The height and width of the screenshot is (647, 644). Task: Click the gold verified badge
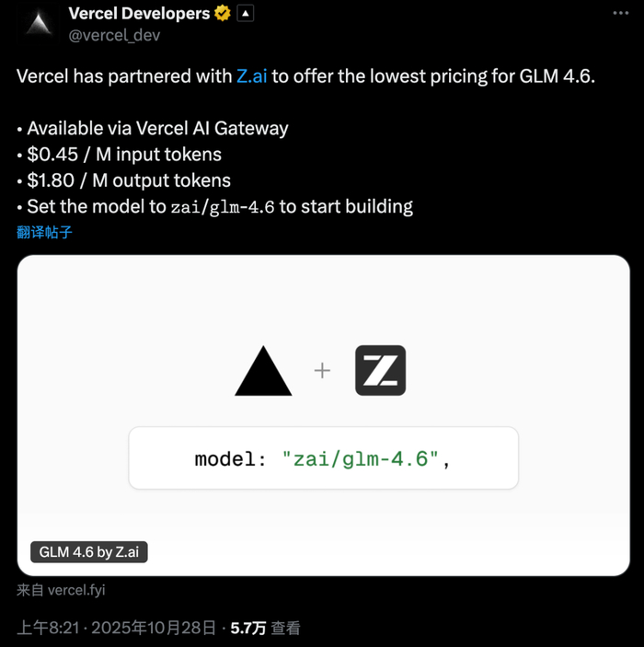222,14
